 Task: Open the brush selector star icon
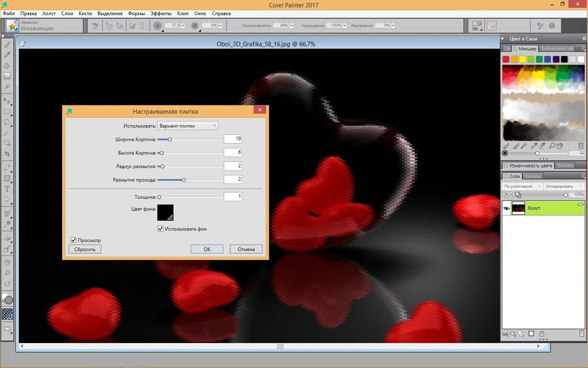coord(12,26)
